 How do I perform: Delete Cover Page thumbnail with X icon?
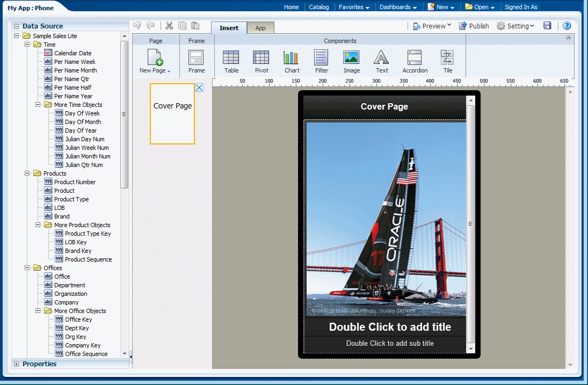[199, 88]
